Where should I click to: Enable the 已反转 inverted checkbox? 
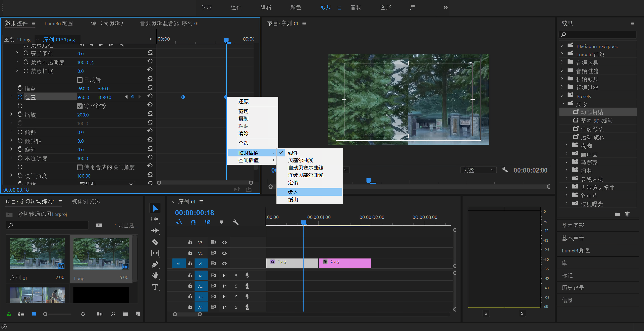[x=80, y=80]
